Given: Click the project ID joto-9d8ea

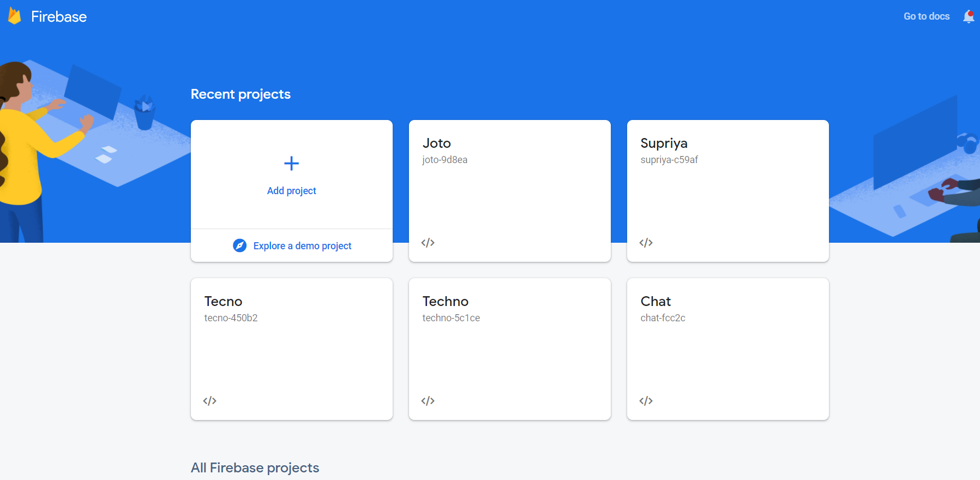Looking at the screenshot, I should coord(445,160).
